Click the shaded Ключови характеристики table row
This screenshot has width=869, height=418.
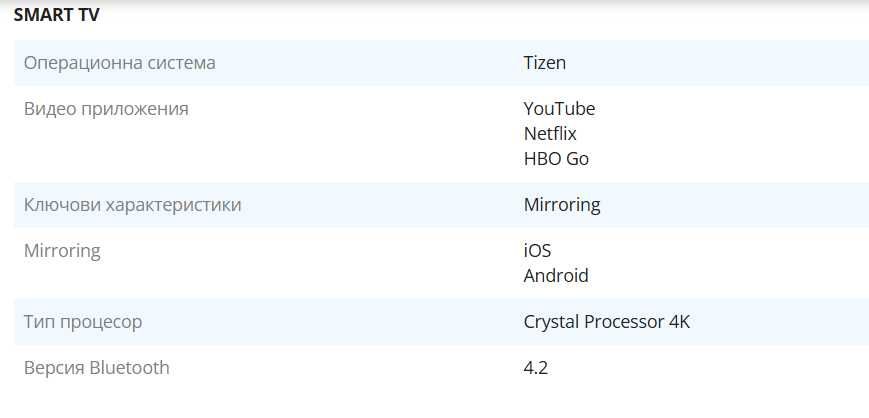[x=442, y=205]
